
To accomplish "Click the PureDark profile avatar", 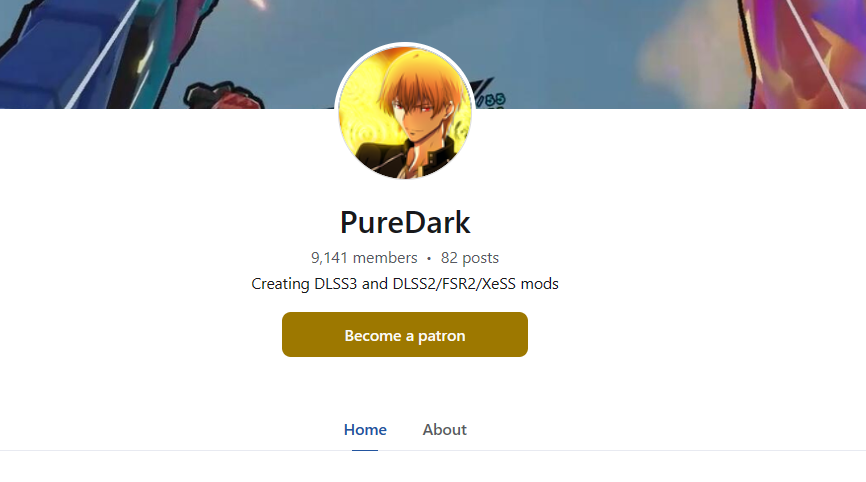I will (x=405, y=110).
